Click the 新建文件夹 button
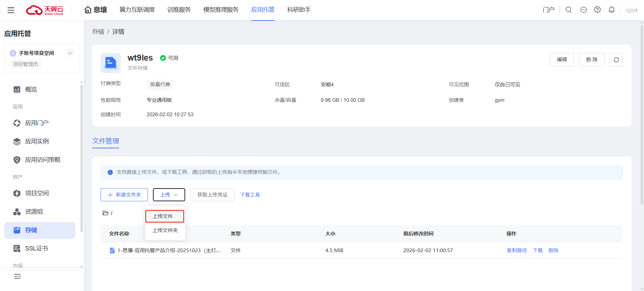The image size is (644, 291). click(x=124, y=195)
